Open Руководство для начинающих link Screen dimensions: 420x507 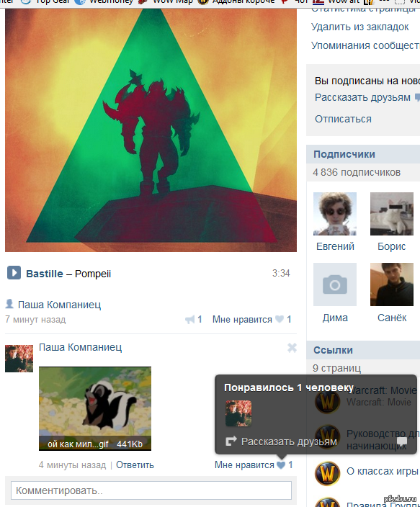[x=383, y=440]
